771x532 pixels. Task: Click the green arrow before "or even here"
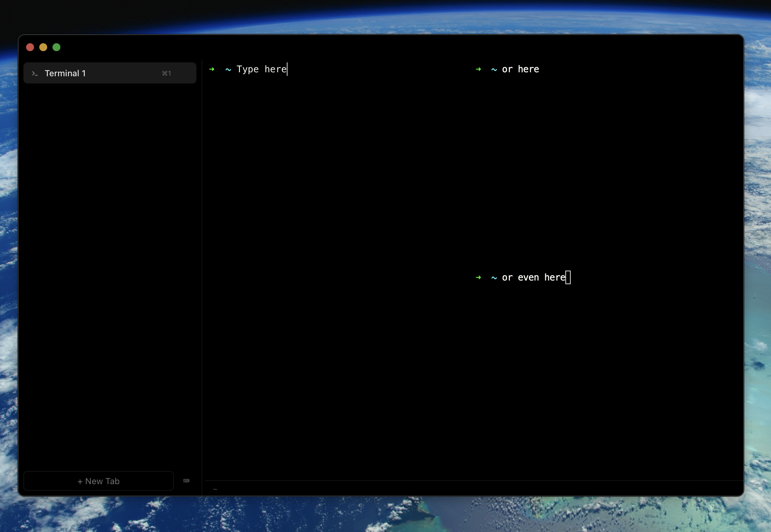coord(478,278)
